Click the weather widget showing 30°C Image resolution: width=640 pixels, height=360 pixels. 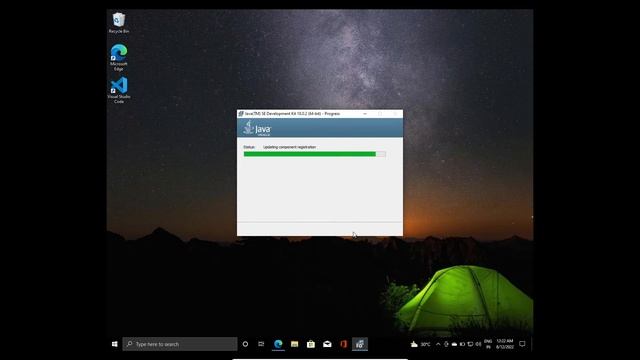[420, 344]
